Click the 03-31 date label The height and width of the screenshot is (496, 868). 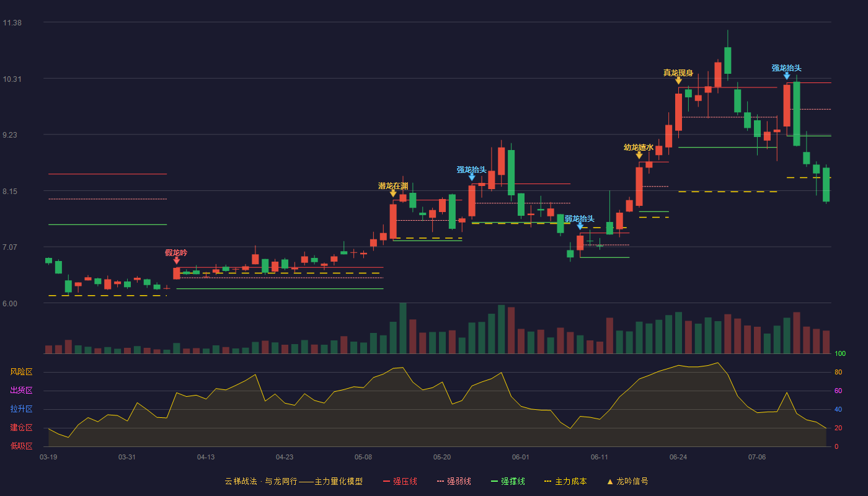(x=127, y=457)
